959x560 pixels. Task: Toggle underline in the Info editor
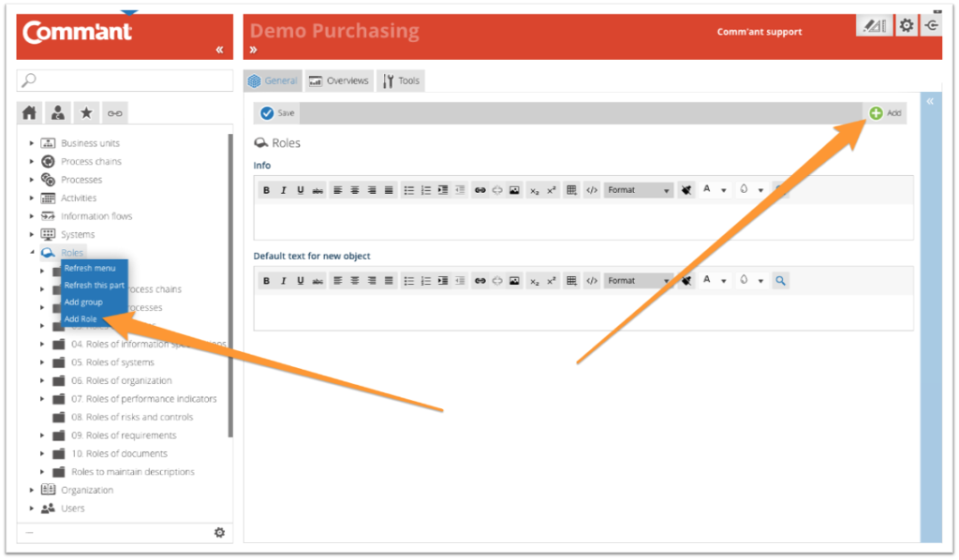coord(301,190)
